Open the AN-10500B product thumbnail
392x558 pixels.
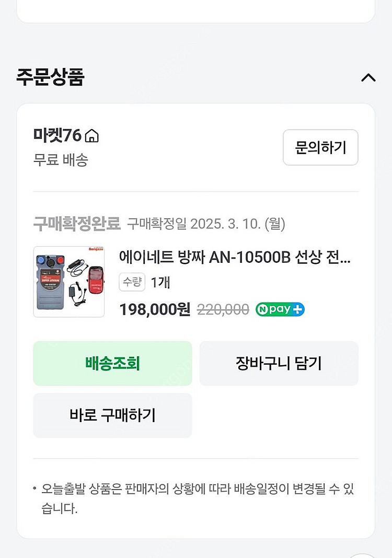(69, 282)
